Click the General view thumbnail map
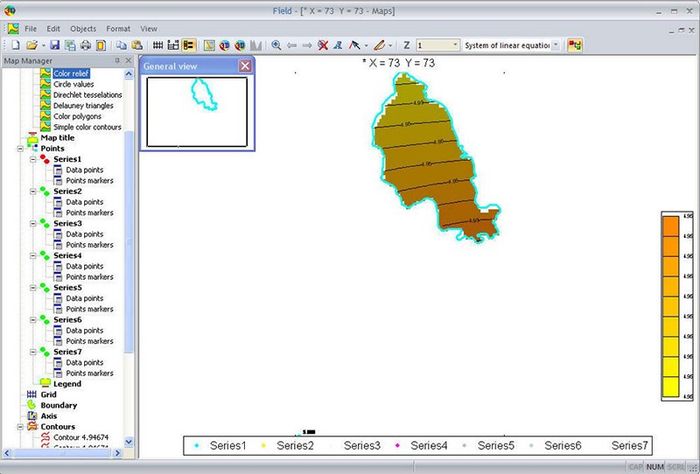The height and width of the screenshot is (474, 700). pos(197,112)
